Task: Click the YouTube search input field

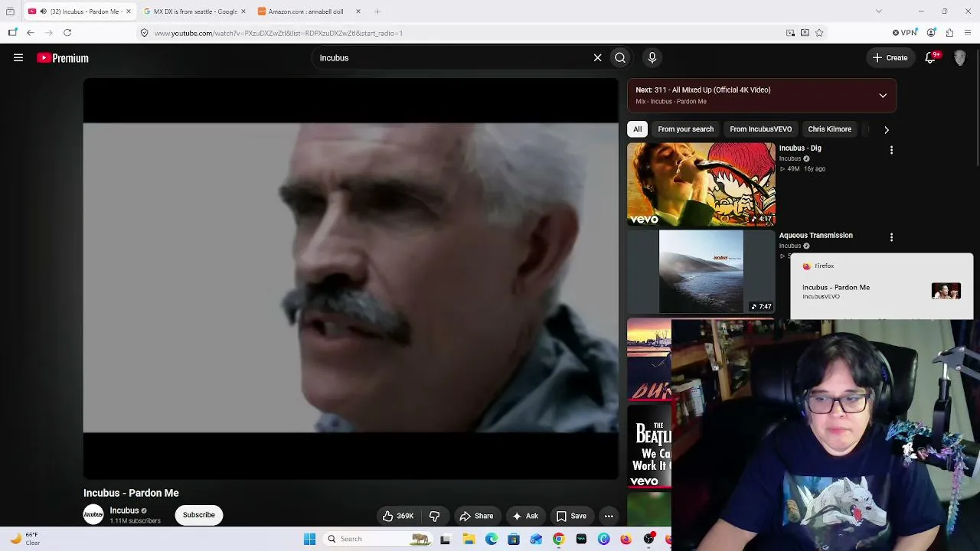Action: click(x=452, y=57)
